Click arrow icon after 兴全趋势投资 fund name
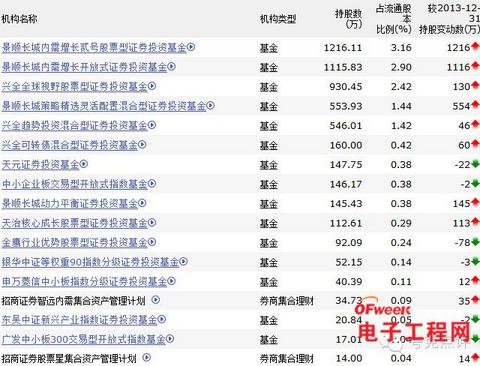This screenshot has width=480, height=366. [x=152, y=125]
